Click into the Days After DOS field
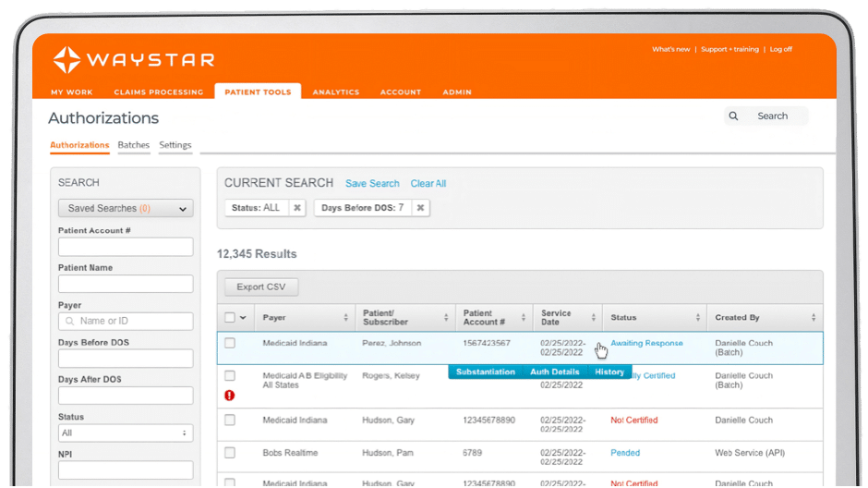 click(x=126, y=396)
